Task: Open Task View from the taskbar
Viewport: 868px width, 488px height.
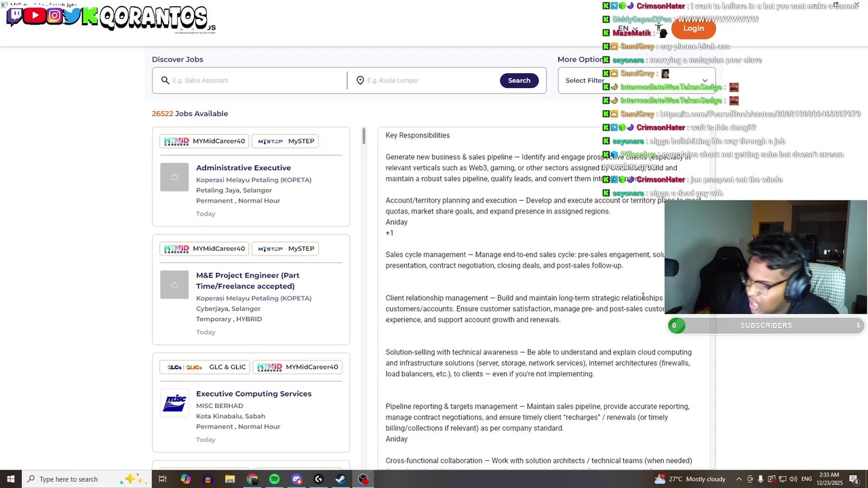Action: point(163,479)
